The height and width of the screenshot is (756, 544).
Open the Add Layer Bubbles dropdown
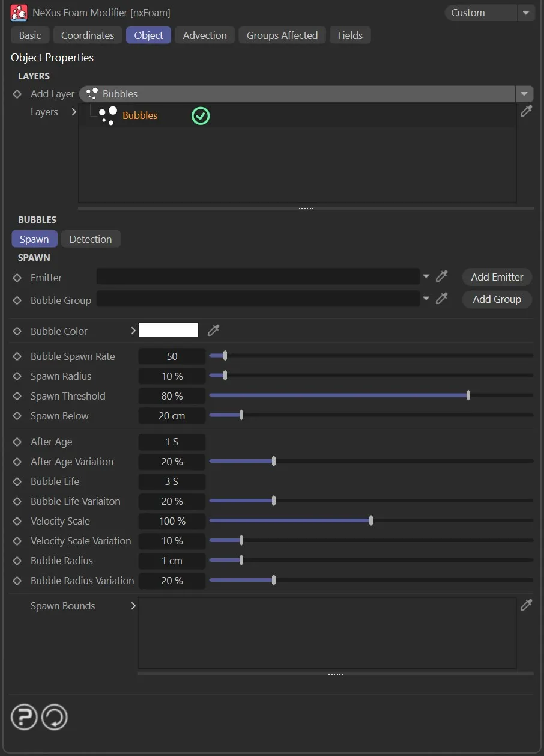pos(524,94)
